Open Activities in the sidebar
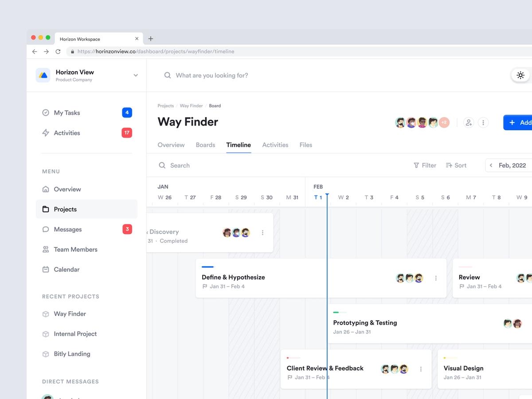 (67, 133)
